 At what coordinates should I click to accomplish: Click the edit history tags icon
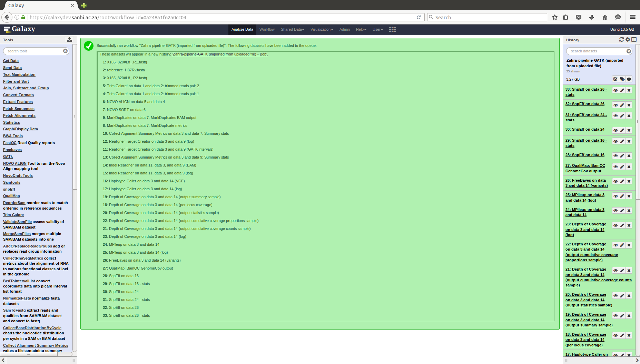click(622, 79)
